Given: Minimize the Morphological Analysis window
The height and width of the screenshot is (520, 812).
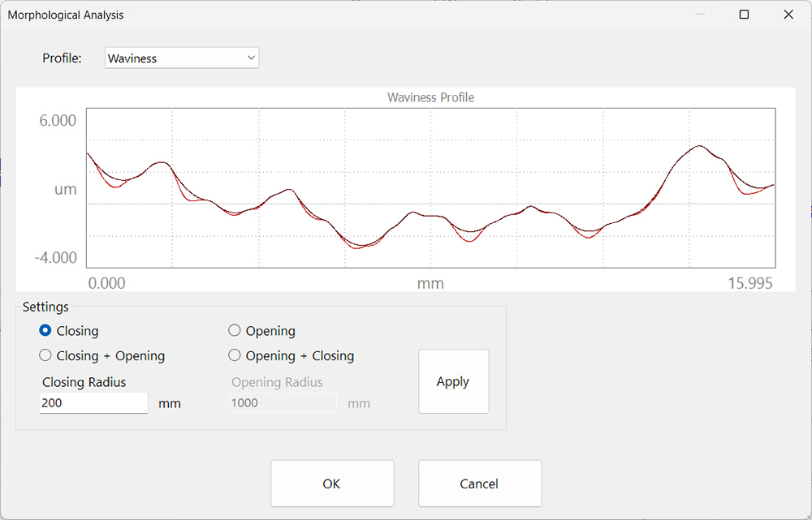Looking at the screenshot, I should click(700, 15).
